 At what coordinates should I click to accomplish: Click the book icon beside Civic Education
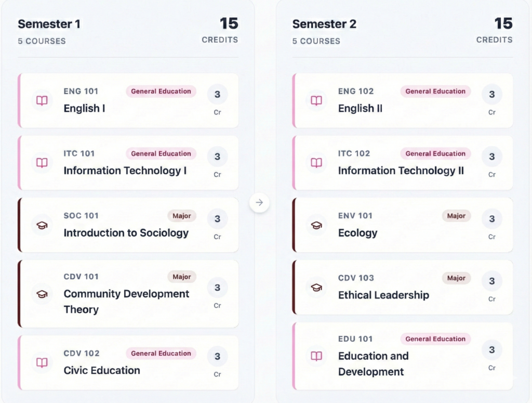[x=42, y=362]
